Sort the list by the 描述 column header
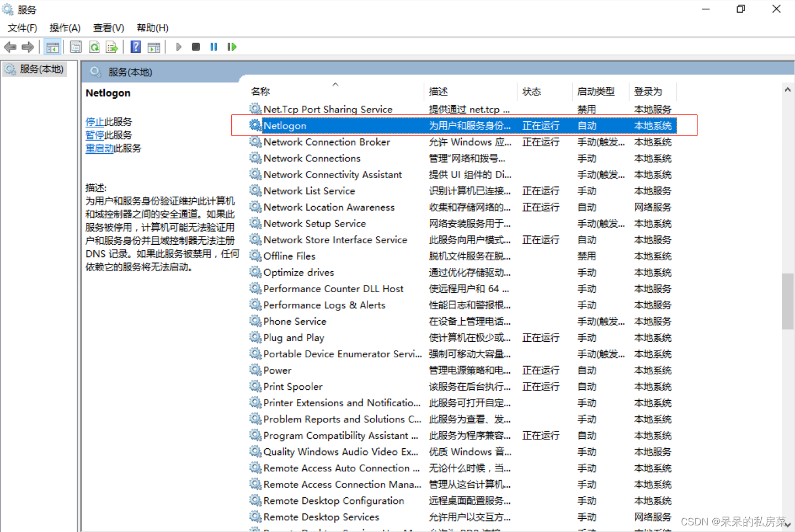This screenshot has height=532, width=795. tap(471, 92)
